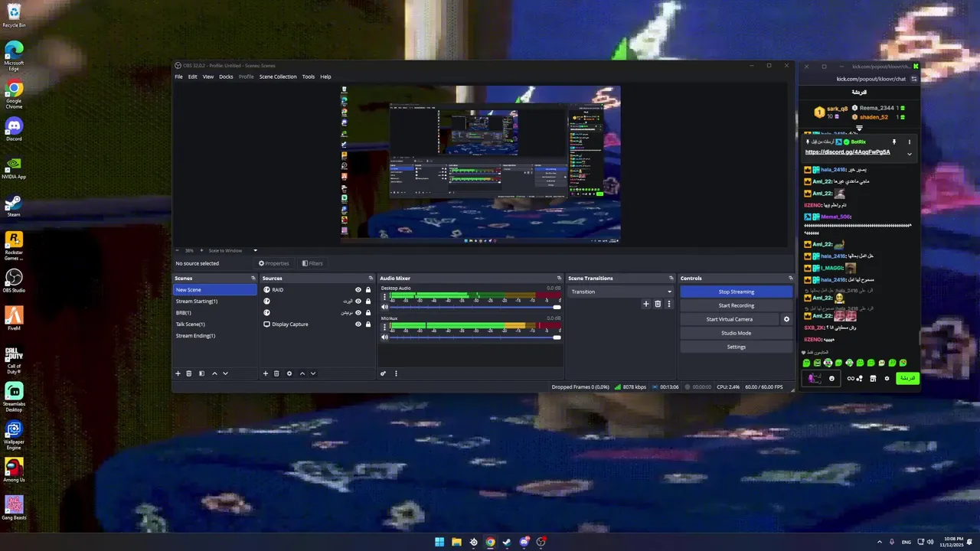Move source up with the Sources up arrow
The height and width of the screenshot is (551, 980).
(x=302, y=373)
